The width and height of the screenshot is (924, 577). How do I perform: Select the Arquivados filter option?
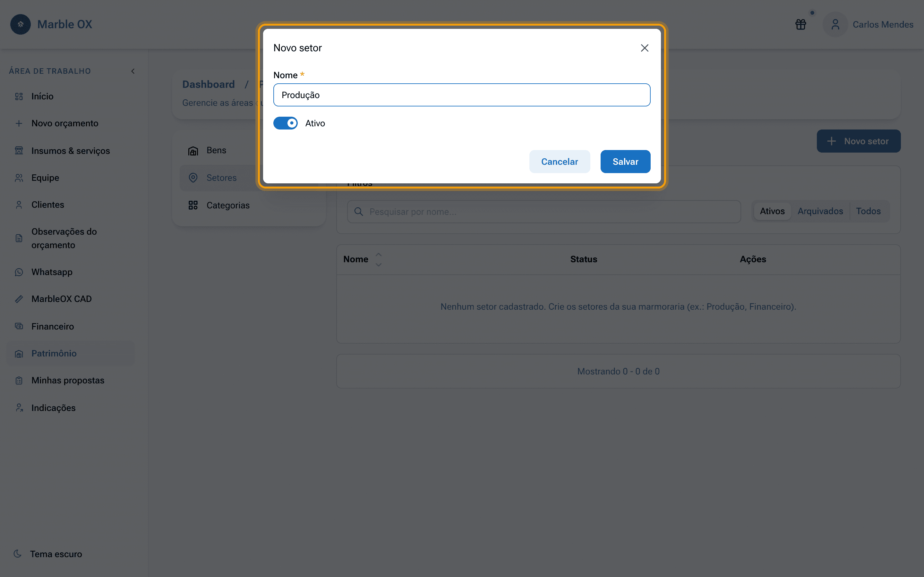coord(820,211)
